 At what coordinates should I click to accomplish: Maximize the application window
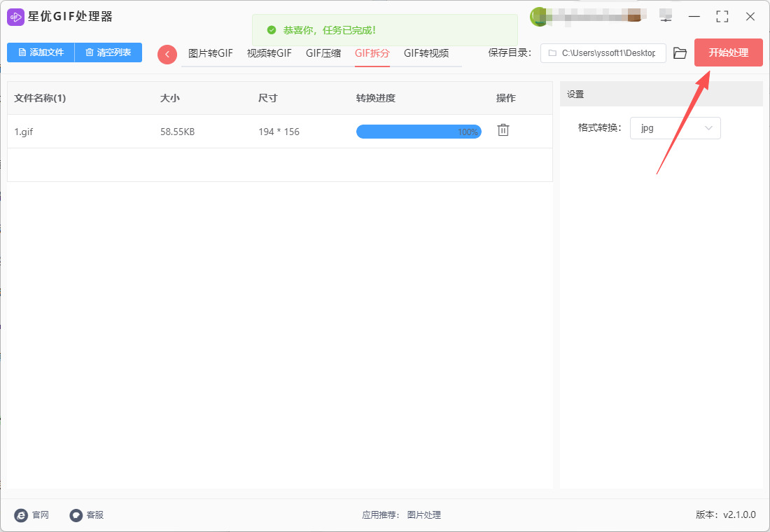pos(722,16)
